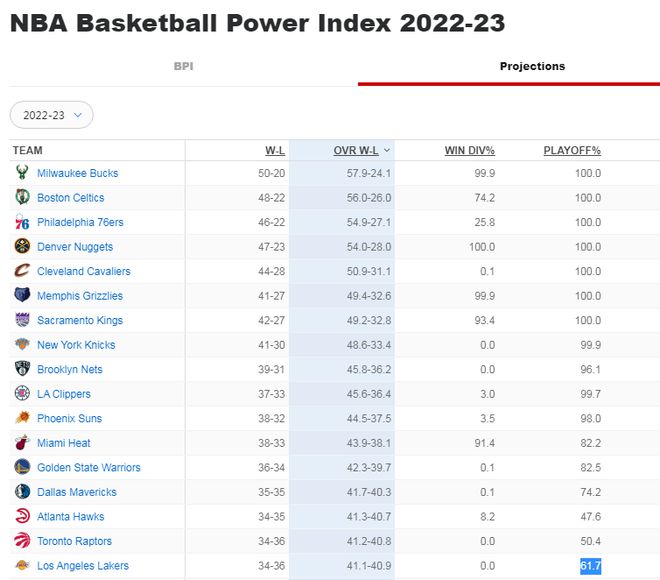Click the Miami Heat team logo
Viewport: 660px width, 580px height.
tap(22, 442)
